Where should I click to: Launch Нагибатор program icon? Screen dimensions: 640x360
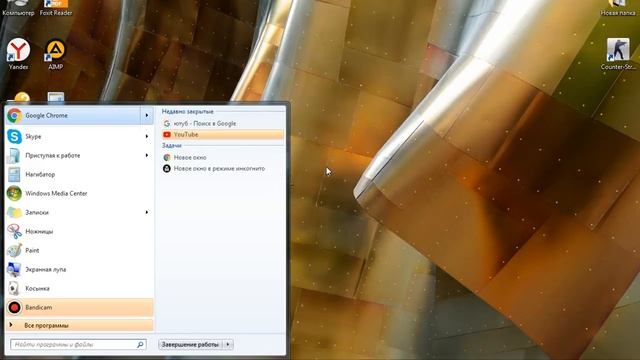click(14, 175)
